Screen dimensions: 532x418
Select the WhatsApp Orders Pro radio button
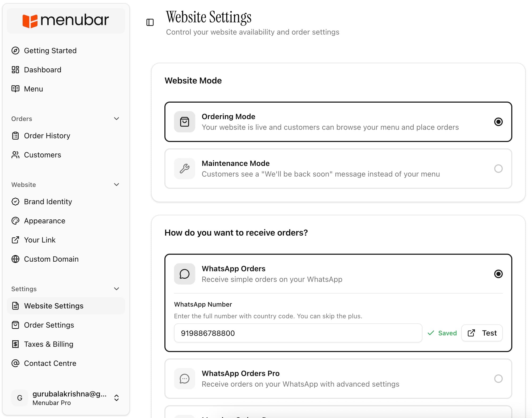tap(498, 379)
